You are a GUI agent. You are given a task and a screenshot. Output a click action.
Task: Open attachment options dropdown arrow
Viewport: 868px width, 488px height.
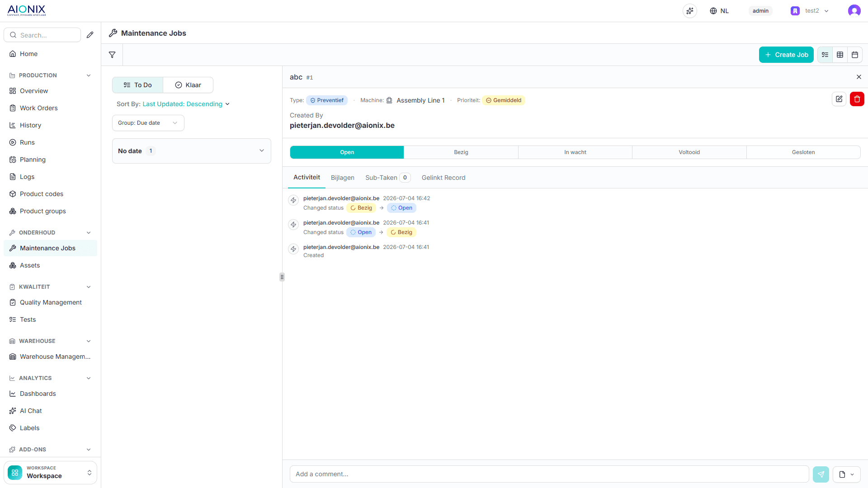852,474
